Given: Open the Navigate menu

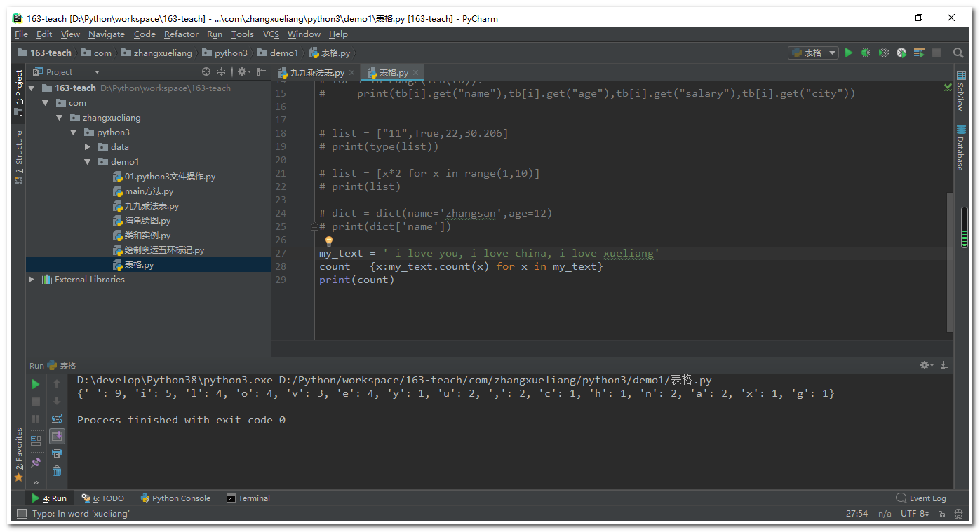Looking at the screenshot, I should (x=107, y=34).
